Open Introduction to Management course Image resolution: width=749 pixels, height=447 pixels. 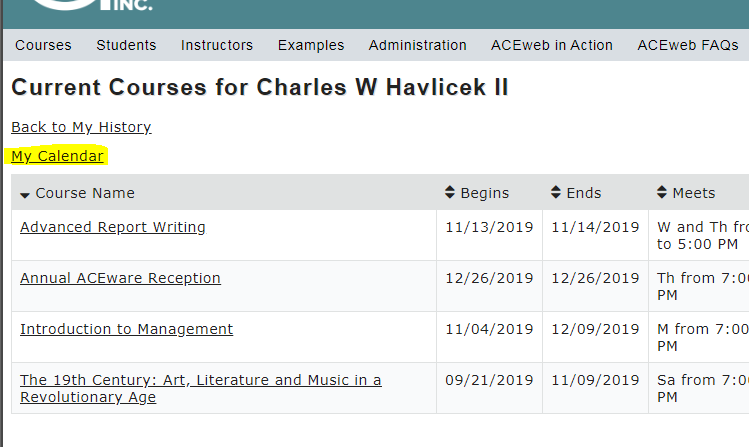(x=126, y=329)
